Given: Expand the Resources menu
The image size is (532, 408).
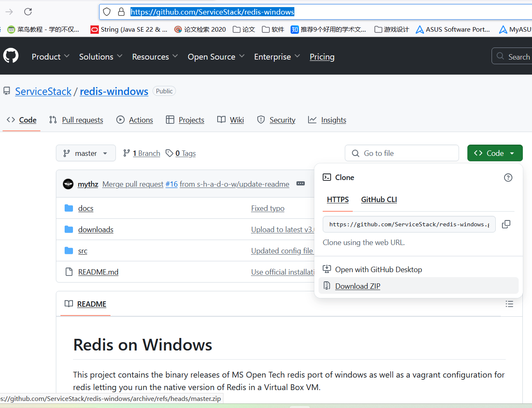Looking at the screenshot, I should click(x=155, y=57).
